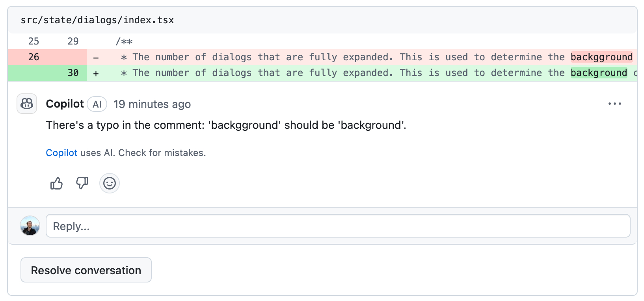
Task: Give the Copilot comment a thumbs up
Action: click(x=56, y=183)
